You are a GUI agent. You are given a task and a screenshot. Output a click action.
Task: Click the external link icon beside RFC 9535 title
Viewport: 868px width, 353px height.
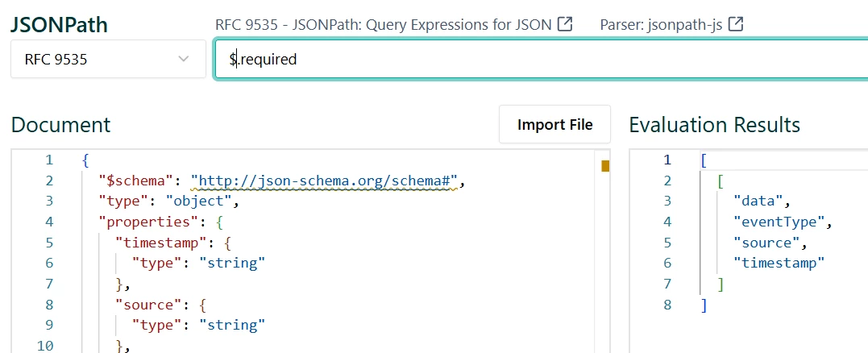click(565, 25)
